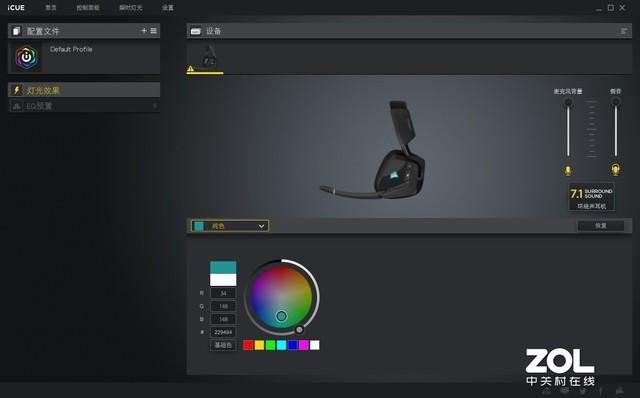Viewport: 640px width, 398px height.
Task: Open the lighting effect type dropdown
Action: click(x=230, y=226)
